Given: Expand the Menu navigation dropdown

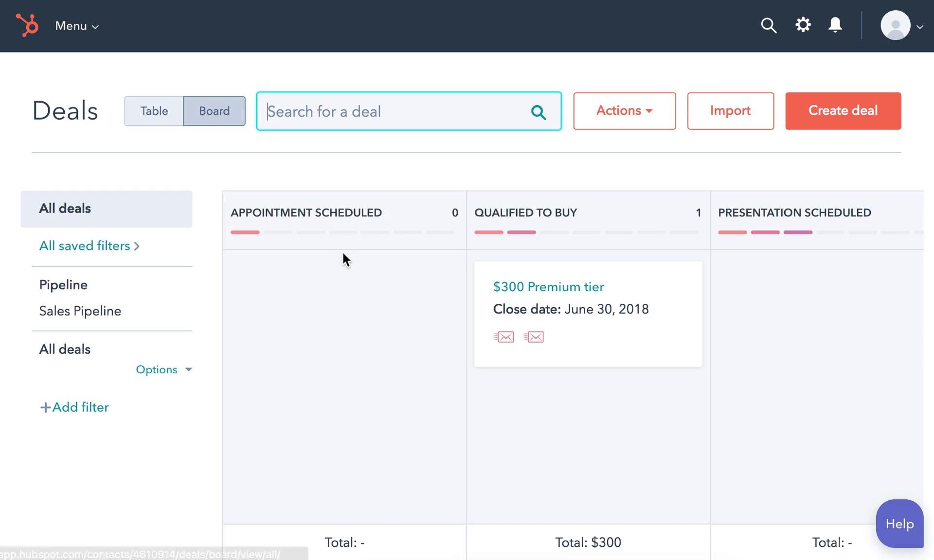Looking at the screenshot, I should click(x=75, y=26).
